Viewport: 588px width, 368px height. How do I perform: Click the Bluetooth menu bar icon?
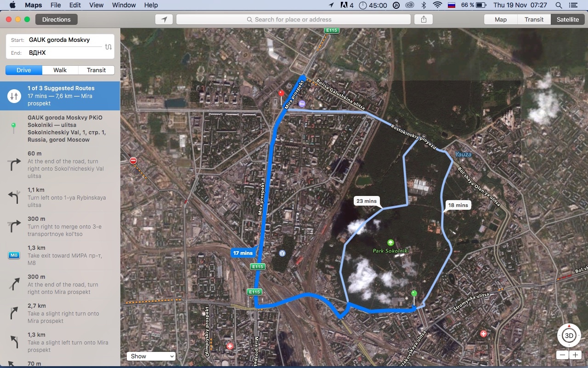424,5
